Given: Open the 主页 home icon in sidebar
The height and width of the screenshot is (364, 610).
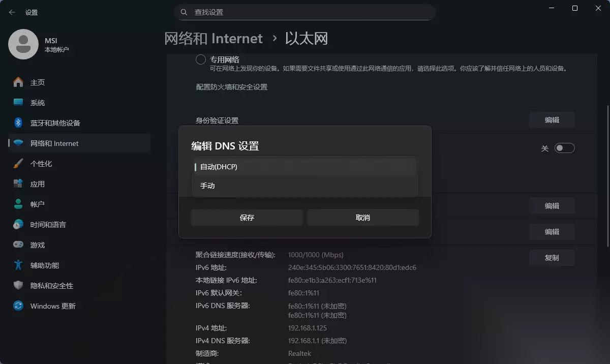Looking at the screenshot, I should click(x=18, y=82).
